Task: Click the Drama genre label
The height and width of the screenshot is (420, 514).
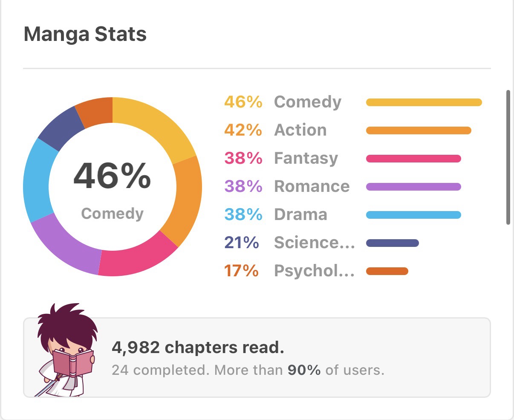Action: pos(300,214)
